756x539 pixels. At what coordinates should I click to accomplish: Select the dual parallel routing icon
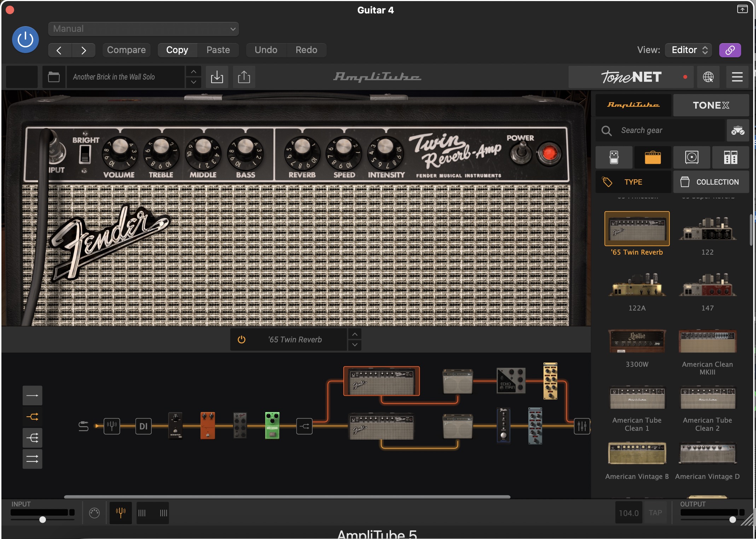32,459
